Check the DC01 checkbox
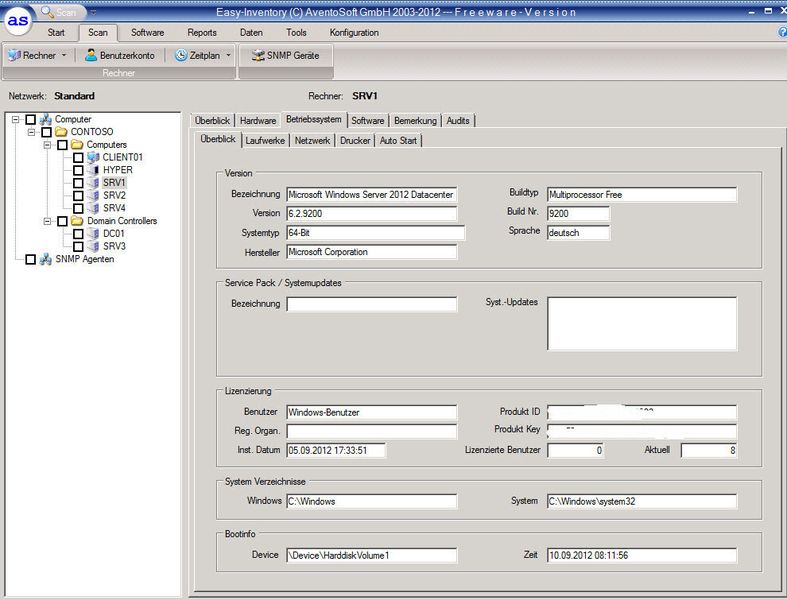The width and height of the screenshot is (787, 600). (78, 234)
